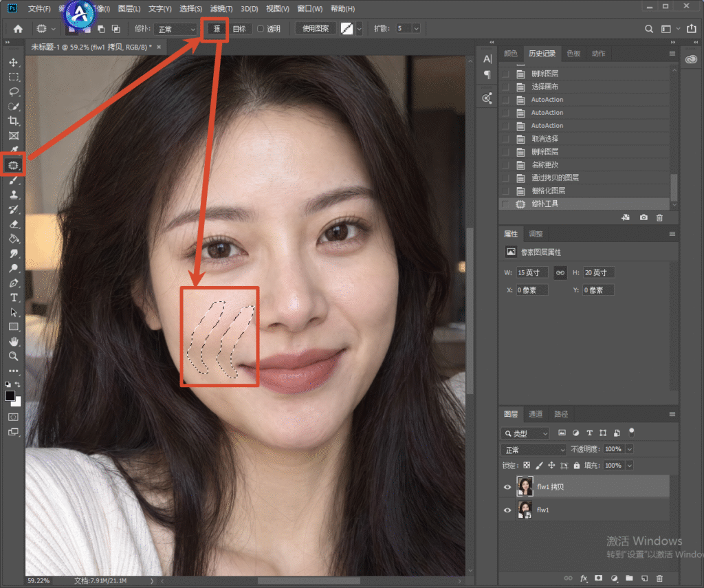The height and width of the screenshot is (588, 704).
Task: Select the Lasso tool
Action: pyautogui.click(x=14, y=91)
